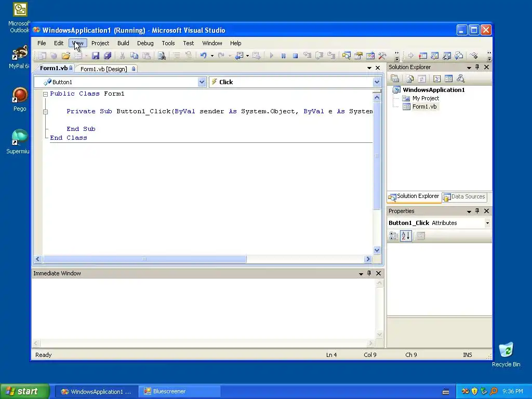Open the Click method name dropdown
Screen dimensions: 532x399
377,82
